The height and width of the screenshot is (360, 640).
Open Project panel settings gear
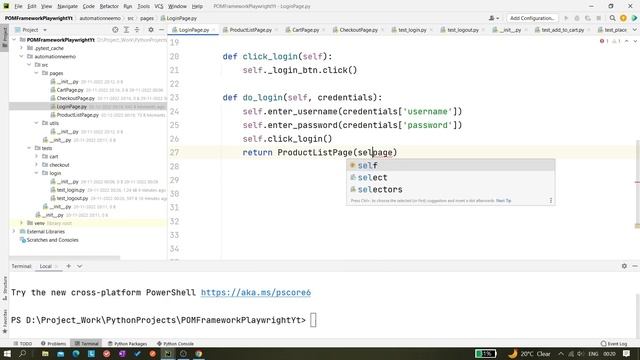click(151, 30)
